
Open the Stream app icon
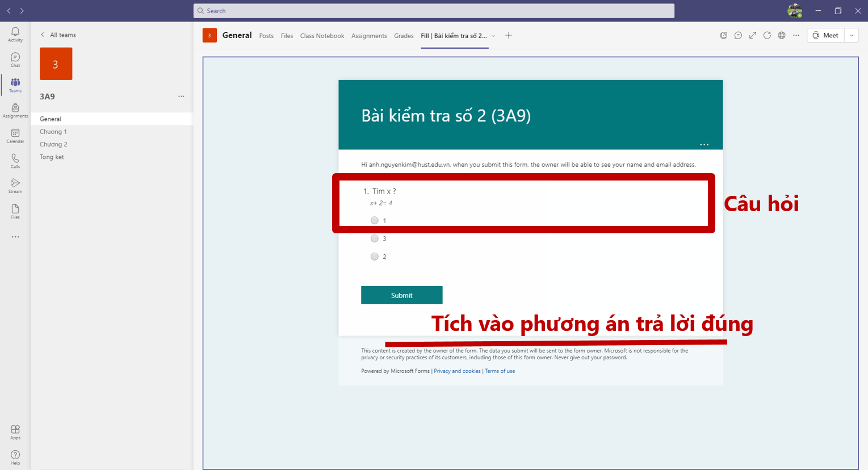coord(15,186)
